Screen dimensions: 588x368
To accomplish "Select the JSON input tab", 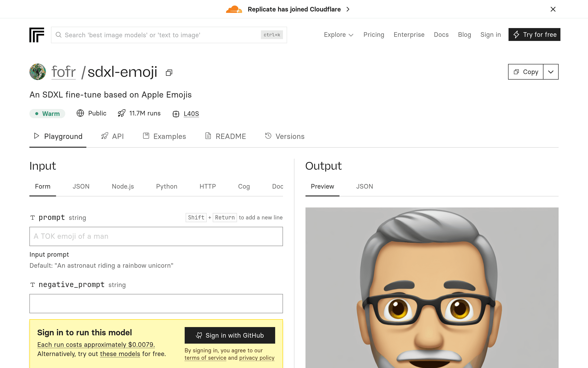I will (81, 187).
